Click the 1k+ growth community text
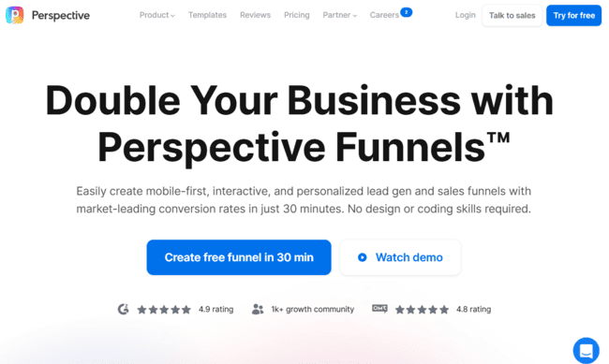This screenshot has height=364, width=609. [x=313, y=310]
